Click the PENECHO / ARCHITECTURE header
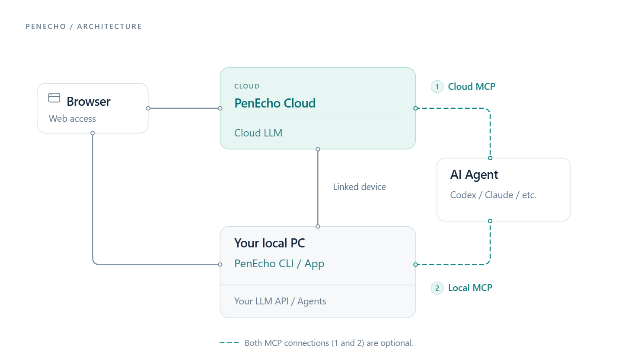The height and width of the screenshot is (364, 641). [x=83, y=26]
